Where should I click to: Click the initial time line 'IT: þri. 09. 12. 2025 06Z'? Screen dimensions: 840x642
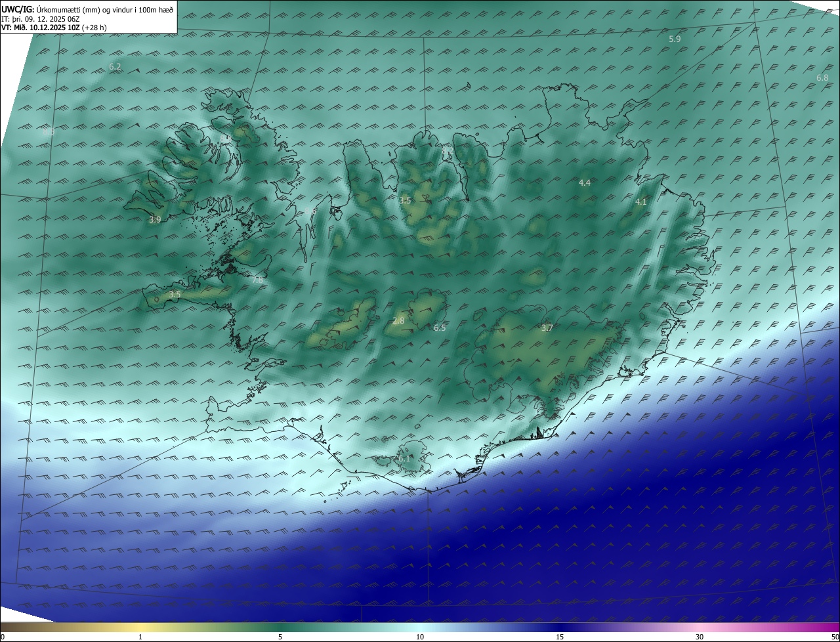pos(41,19)
